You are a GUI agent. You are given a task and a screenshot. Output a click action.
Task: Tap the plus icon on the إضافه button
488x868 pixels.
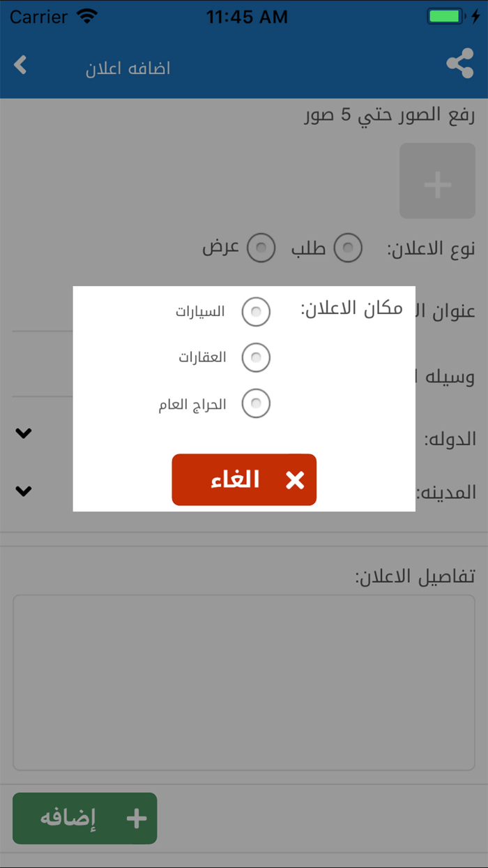pyautogui.click(x=137, y=818)
